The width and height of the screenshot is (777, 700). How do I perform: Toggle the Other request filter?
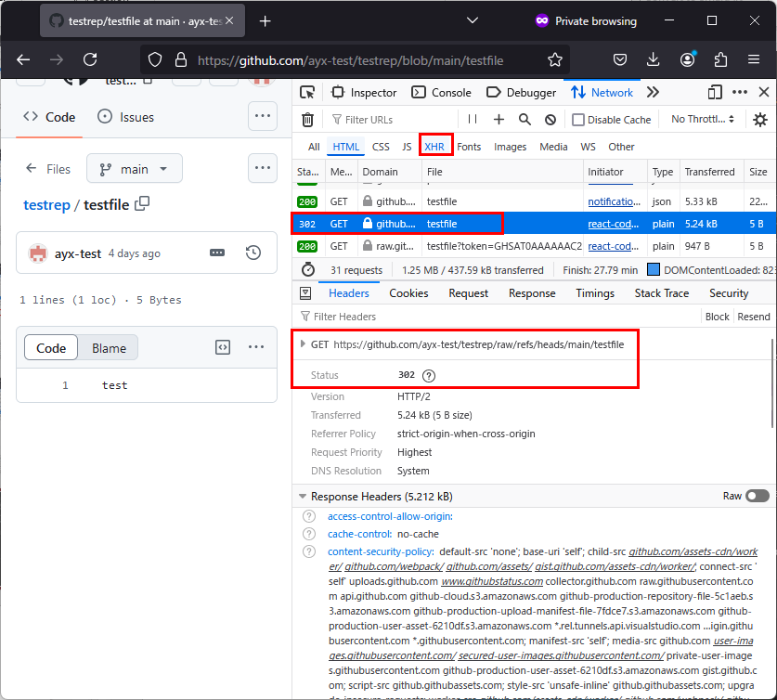pos(621,147)
